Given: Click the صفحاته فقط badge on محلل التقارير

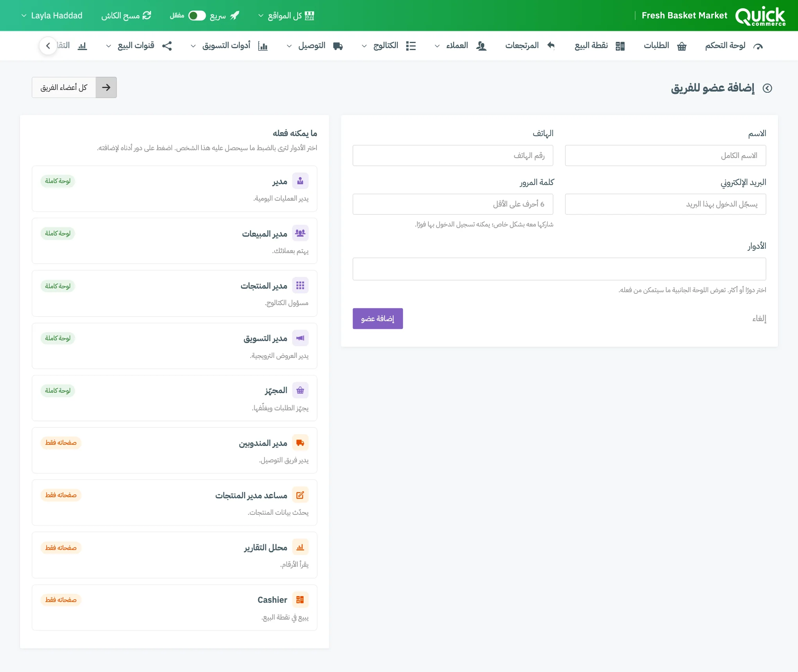Looking at the screenshot, I should (x=61, y=548).
